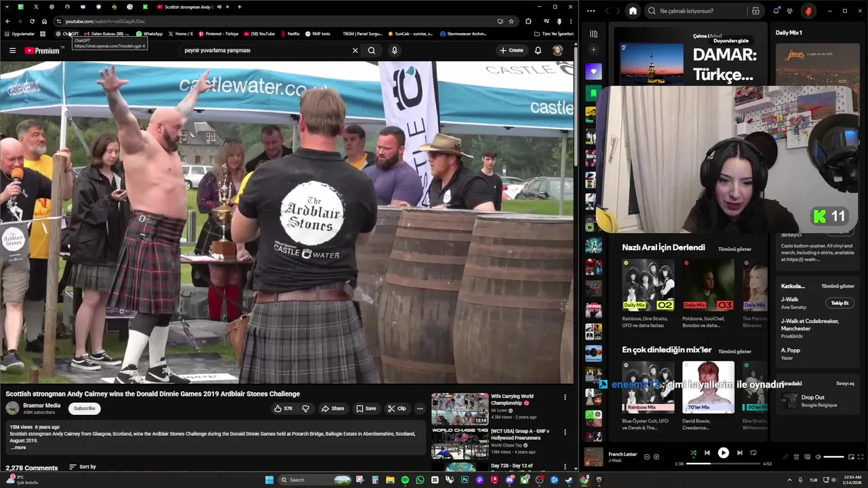The height and width of the screenshot is (488, 868).
Task: Clear the YouTube search box text
Action: click(355, 50)
